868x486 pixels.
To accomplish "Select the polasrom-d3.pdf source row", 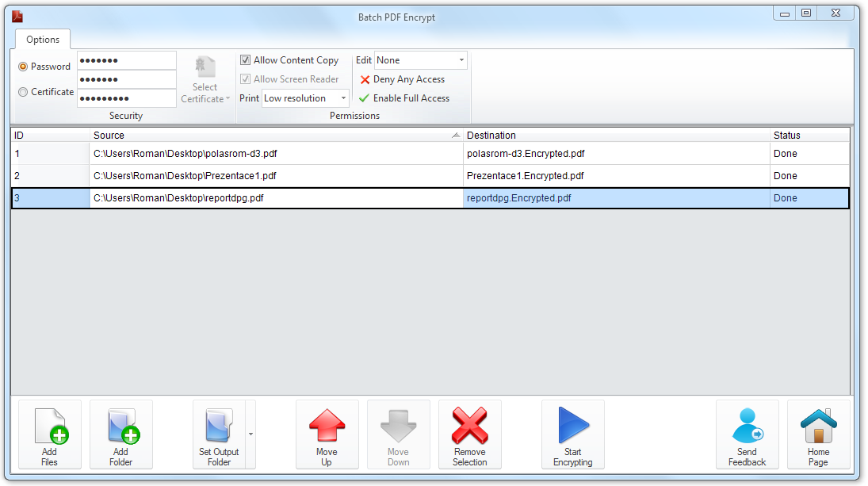I will click(x=276, y=153).
